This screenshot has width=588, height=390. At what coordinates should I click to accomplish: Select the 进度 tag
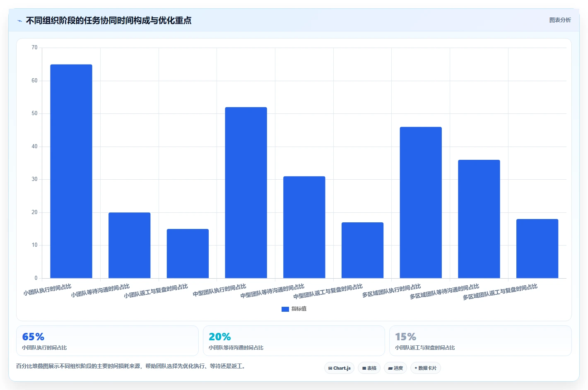click(395, 368)
